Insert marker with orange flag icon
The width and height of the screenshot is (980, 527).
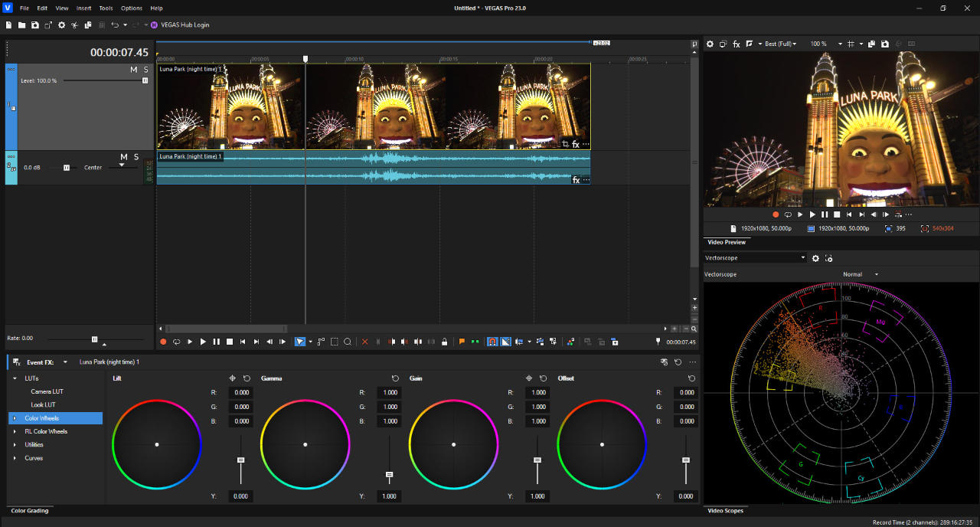pyautogui.click(x=462, y=342)
